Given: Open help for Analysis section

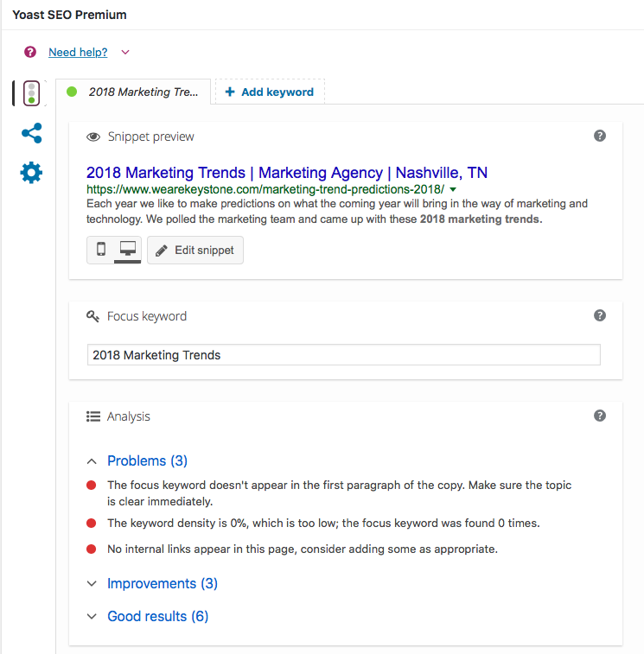Looking at the screenshot, I should tap(600, 416).
